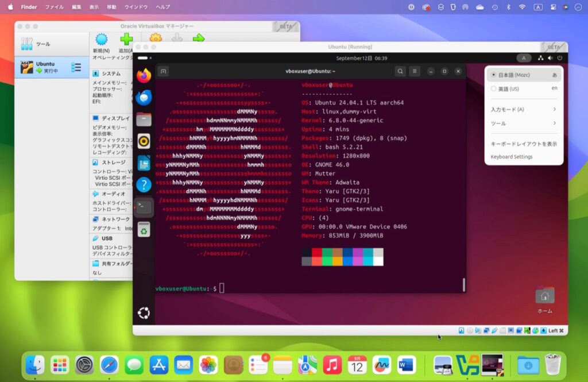
Task: Launch Firefox from the Ubuntu dock
Action: 144,75
